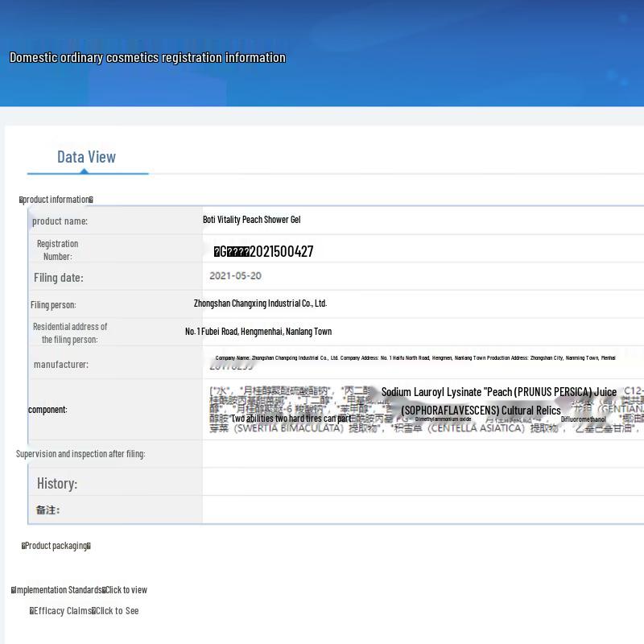The height and width of the screenshot is (644, 644).
Task: Click the manufacturer company details text
Action: [x=415, y=357]
